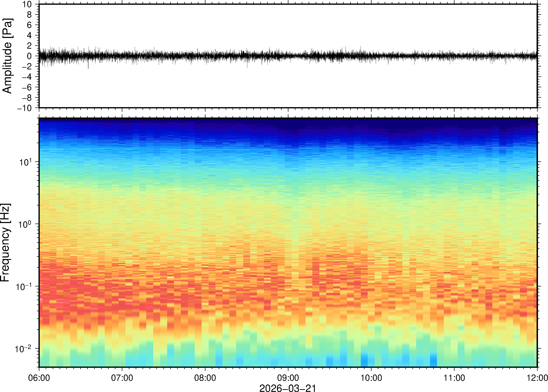Click the 6 amplitude tick label
Image resolution: width=548 pixels, height=392 pixels.
(x=29, y=25)
